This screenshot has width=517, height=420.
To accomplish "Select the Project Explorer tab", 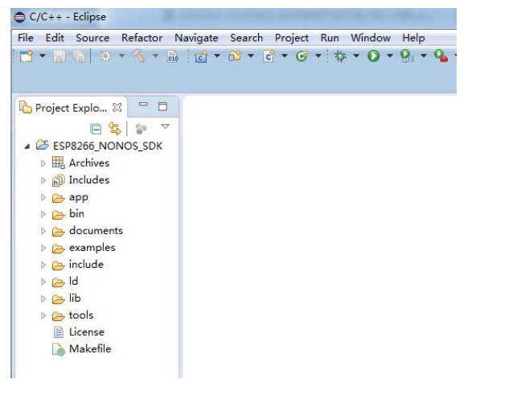I will tap(71, 108).
